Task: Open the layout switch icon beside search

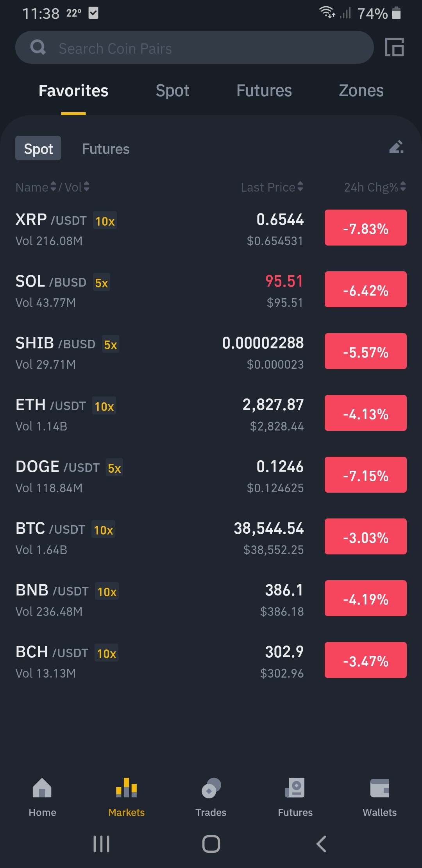Action: point(394,47)
